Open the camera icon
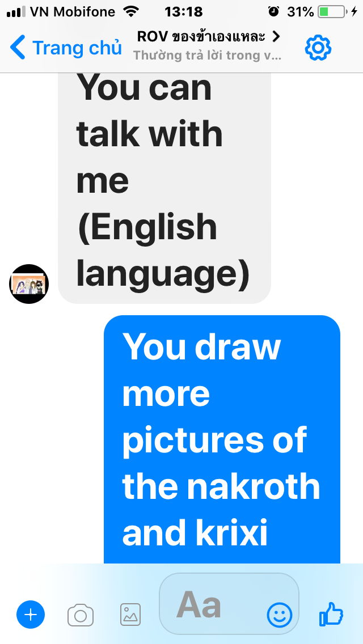The height and width of the screenshot is (644, 363). 81,615
